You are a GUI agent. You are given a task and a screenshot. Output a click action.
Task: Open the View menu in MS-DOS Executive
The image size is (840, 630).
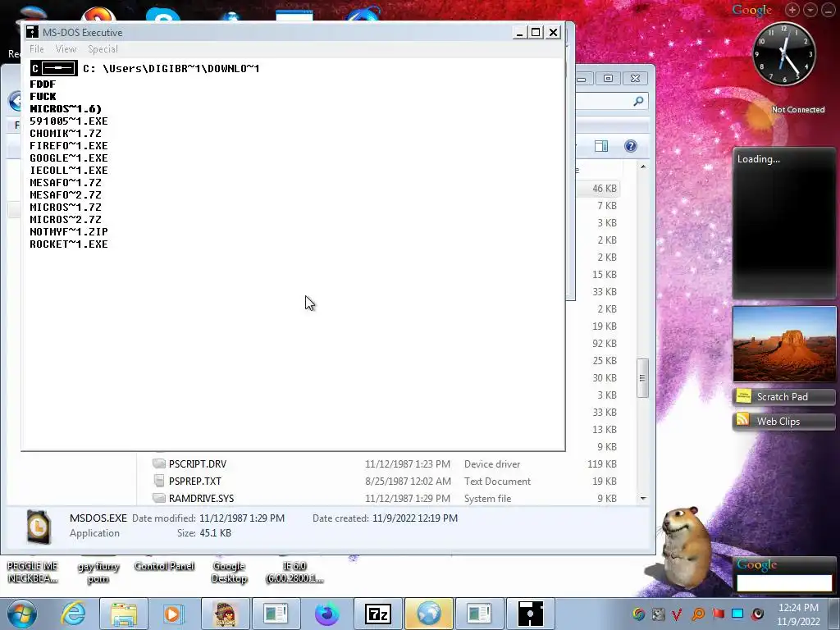pyautogui.click(x=66, y=48)
